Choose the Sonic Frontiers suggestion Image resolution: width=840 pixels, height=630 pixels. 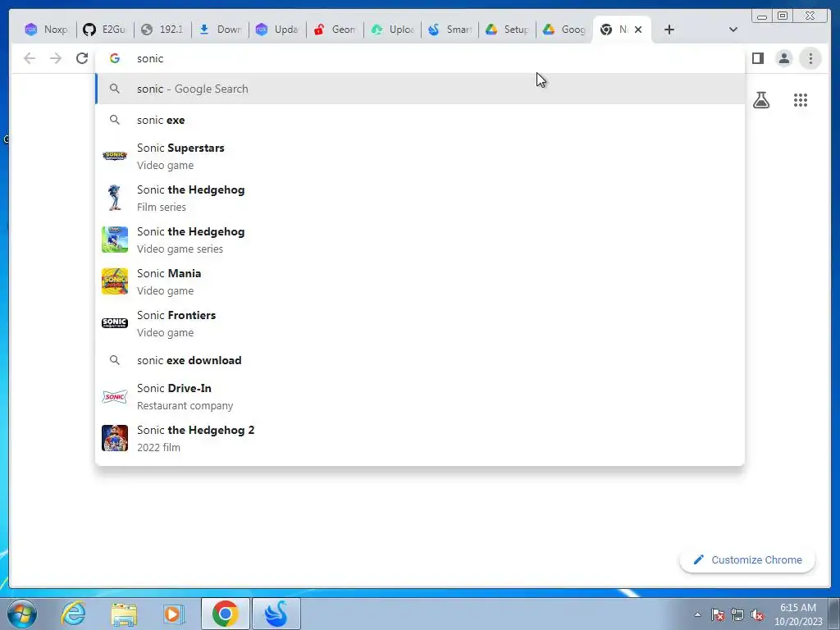pos(420,323)
